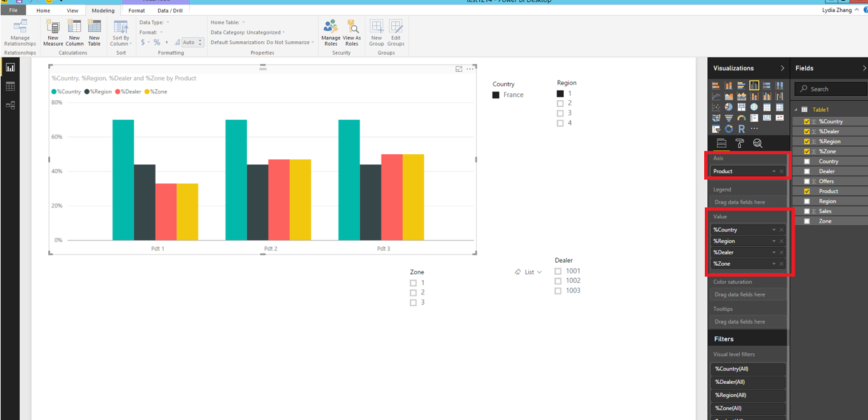Collapse the Visualizations pane chevron
This screenshot has width=868, height=420.
782,68
